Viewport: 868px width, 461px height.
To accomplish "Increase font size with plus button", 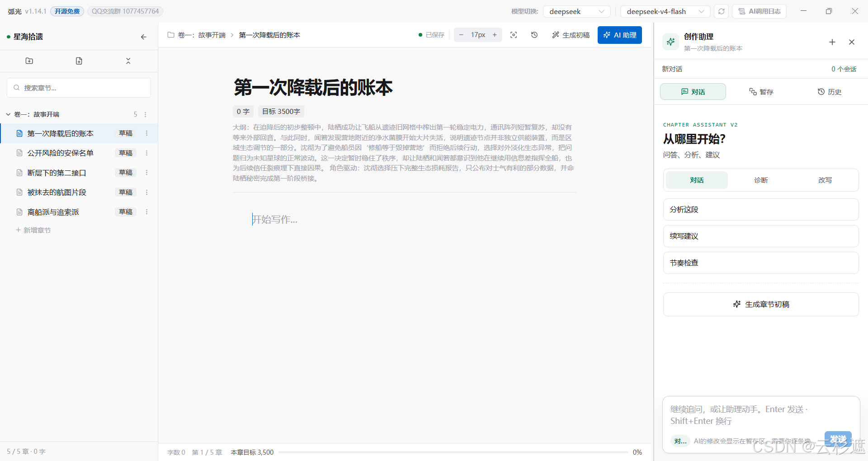I will pyautogui.click(x=495, y=35).
